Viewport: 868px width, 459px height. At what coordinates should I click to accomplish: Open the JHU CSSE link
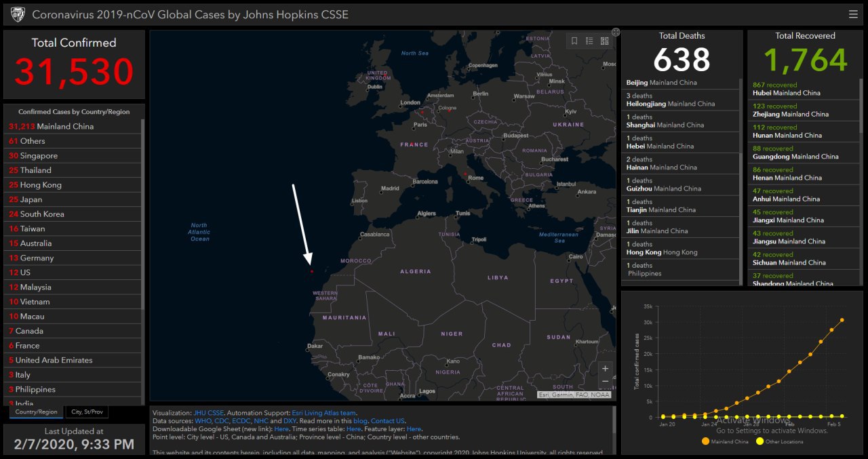pos(208,413)
